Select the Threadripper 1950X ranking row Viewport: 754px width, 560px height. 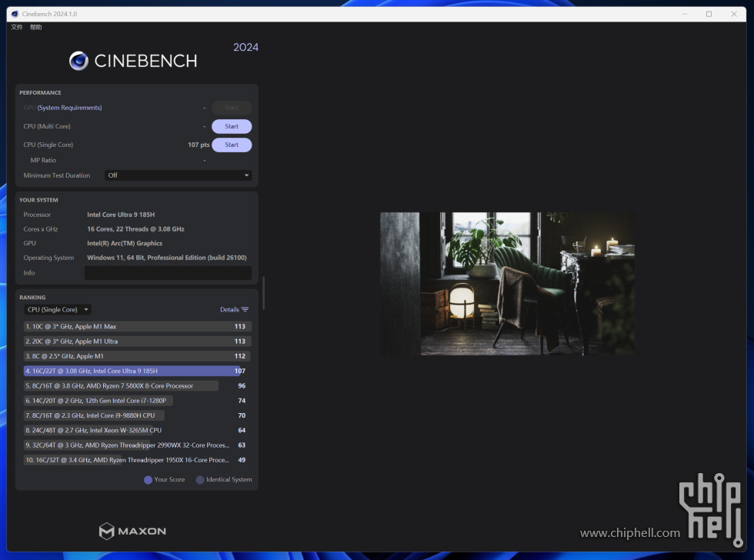click(138, 460)
